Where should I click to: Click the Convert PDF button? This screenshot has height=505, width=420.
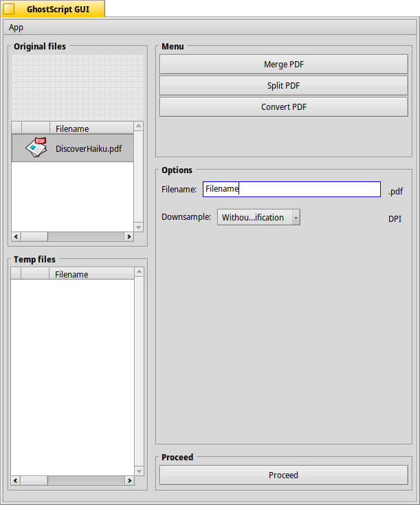tap(283, 107)
